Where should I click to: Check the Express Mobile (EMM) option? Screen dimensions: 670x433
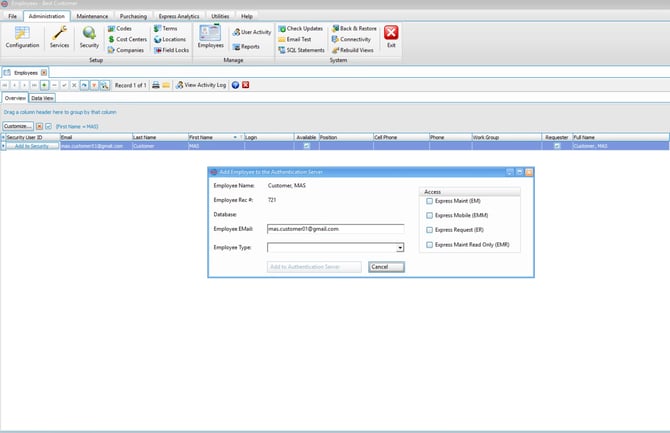click(x=430, y=215)
